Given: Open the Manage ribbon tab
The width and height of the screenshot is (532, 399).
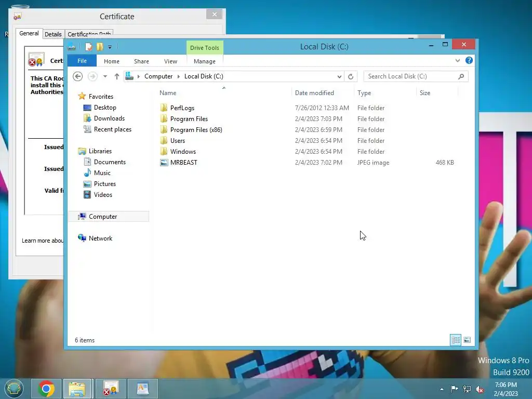Looking at the screenshot, I should [x=205, y=61].
